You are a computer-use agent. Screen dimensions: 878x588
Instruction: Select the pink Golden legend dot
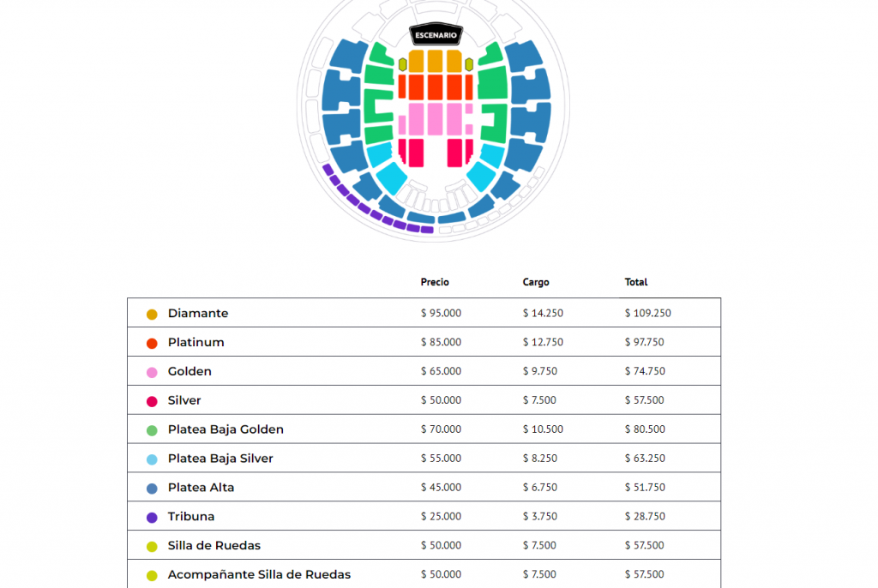pos(152,372)
